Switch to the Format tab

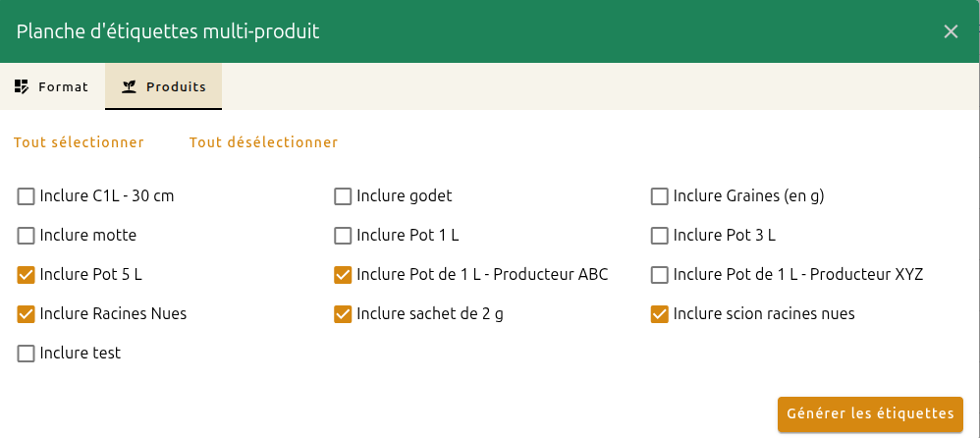52,86
